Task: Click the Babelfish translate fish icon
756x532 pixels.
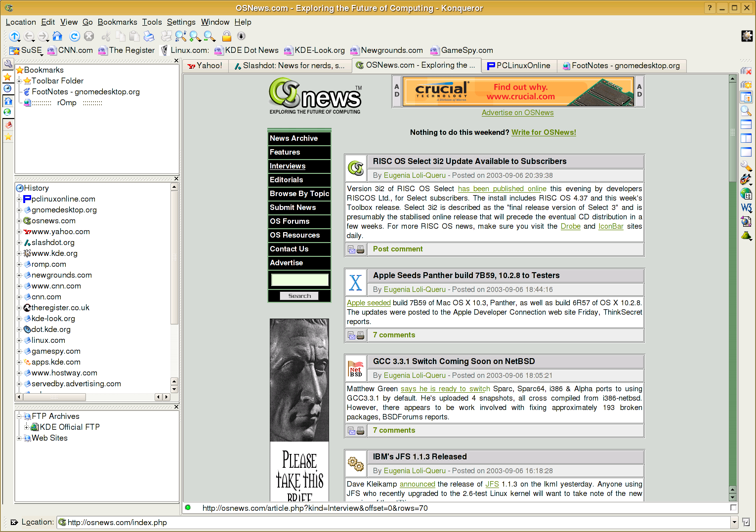Action: click(746, 180)
